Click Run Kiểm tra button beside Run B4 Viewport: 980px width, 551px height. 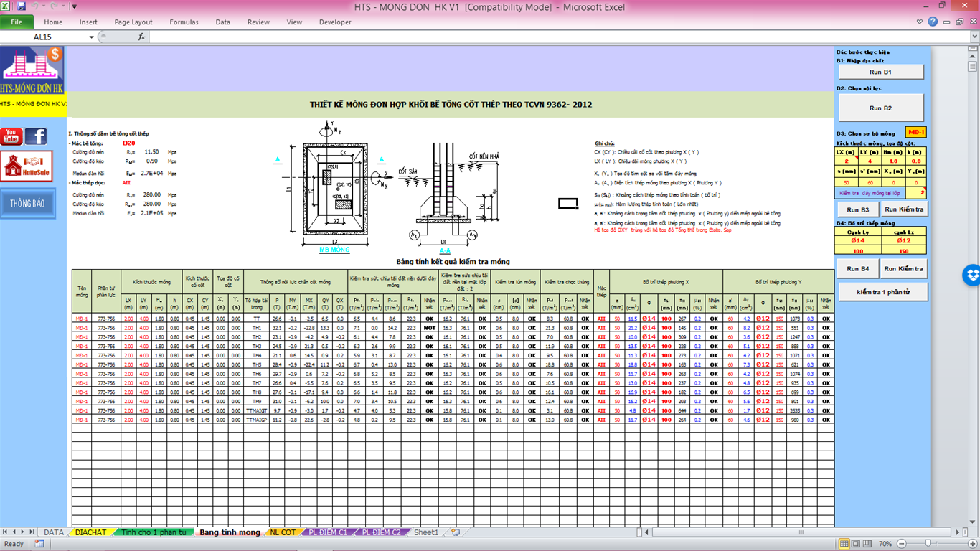coord(903,269)
